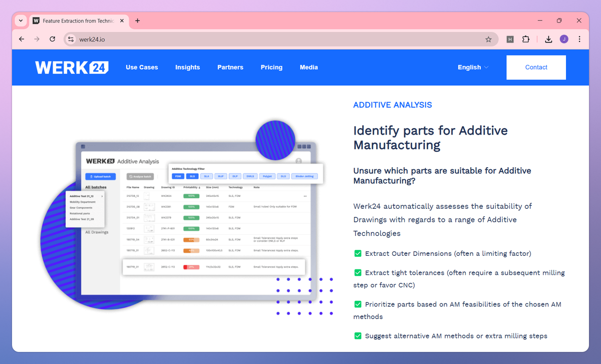Expand the English language dropdown
This screenshot has width=601, height=364.
pos(473,67)
